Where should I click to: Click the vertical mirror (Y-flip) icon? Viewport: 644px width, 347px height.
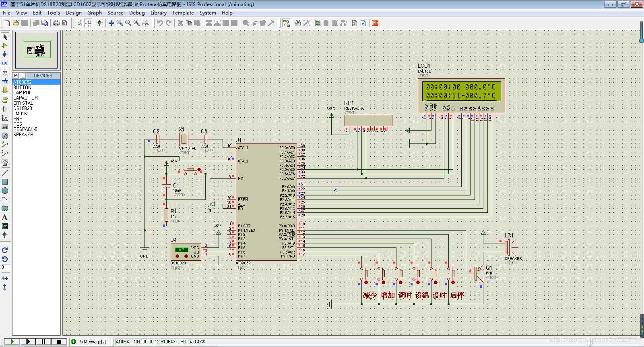coord(5,287)
